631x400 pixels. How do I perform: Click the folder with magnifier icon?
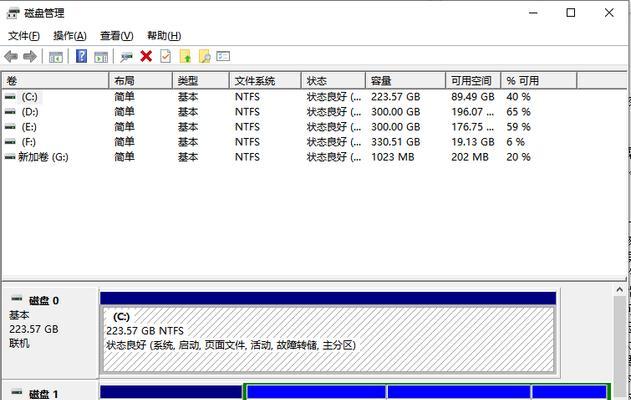point(204,56)
